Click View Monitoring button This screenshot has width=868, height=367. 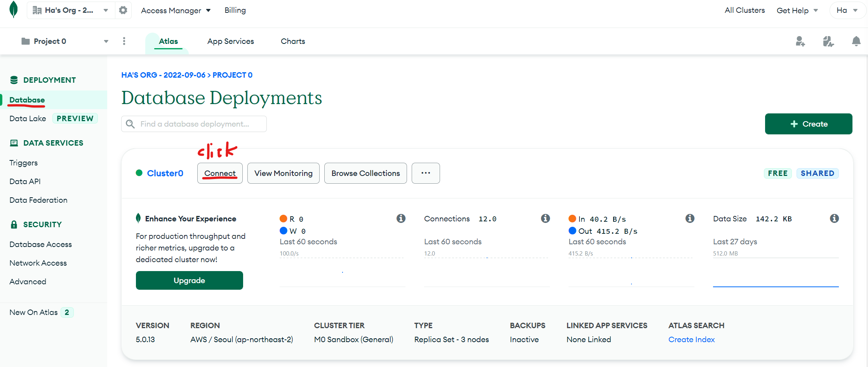point(284,173)
